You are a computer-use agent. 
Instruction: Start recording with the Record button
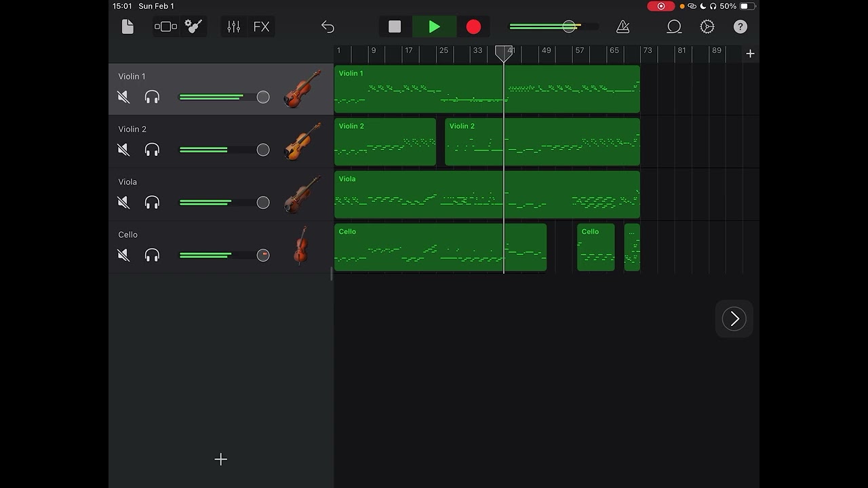[x=473, y=26]
